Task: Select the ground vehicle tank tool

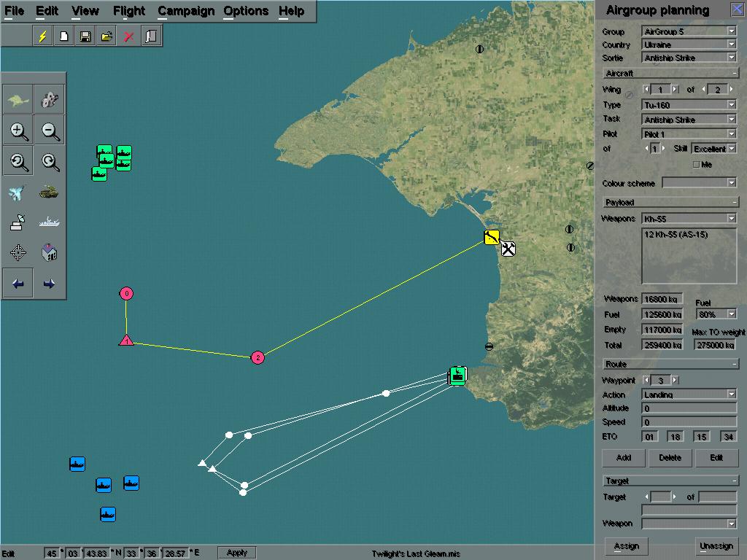Action: click(x=49, y=192)
